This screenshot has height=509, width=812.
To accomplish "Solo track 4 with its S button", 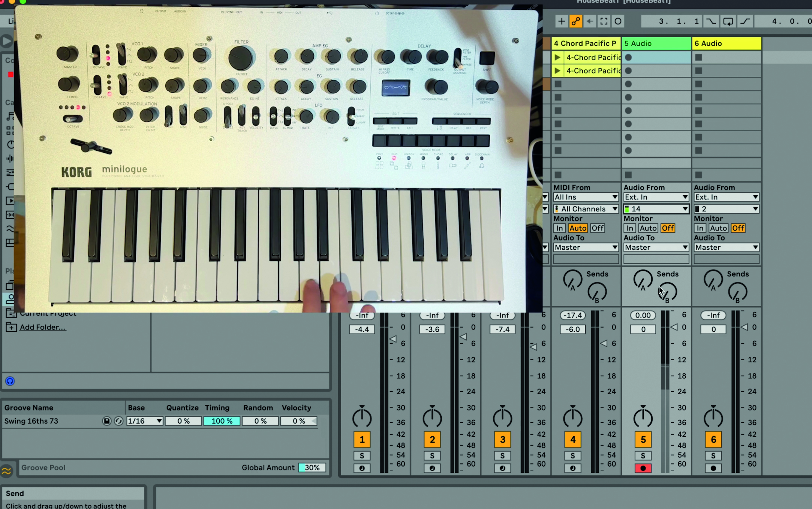I will tap(572, 456).
